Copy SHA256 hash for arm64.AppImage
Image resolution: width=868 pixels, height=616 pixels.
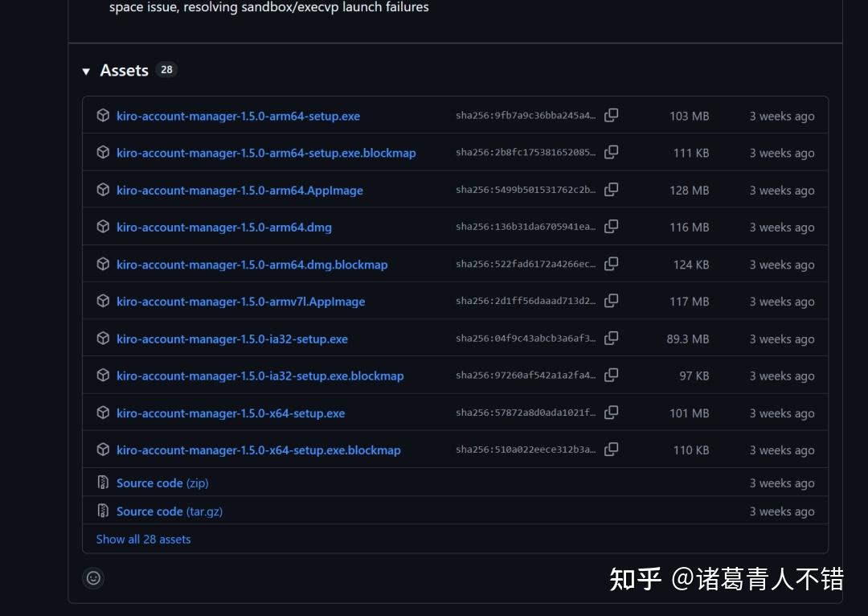(611, 191)
